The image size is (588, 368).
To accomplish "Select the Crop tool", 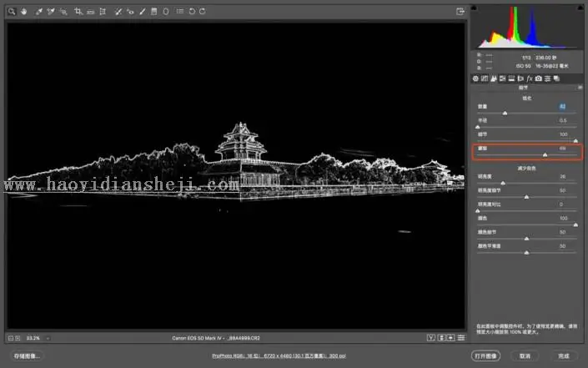I will tap(78, 11).
